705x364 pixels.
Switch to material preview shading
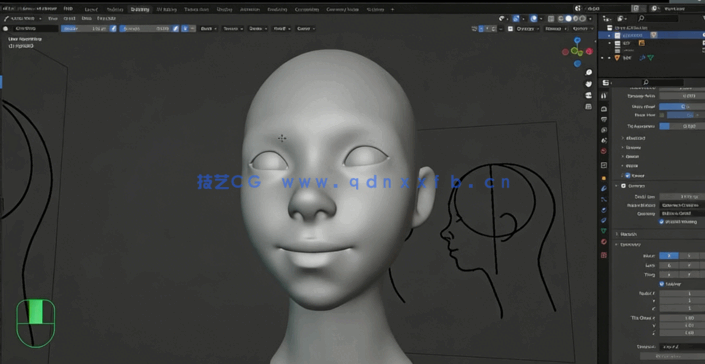[x=576, y=18]
